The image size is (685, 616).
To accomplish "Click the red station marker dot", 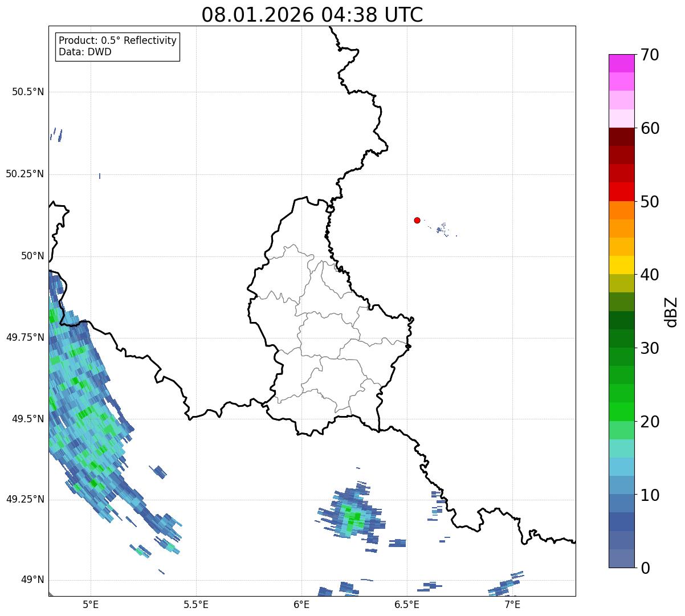I will [x=417, y=220].
